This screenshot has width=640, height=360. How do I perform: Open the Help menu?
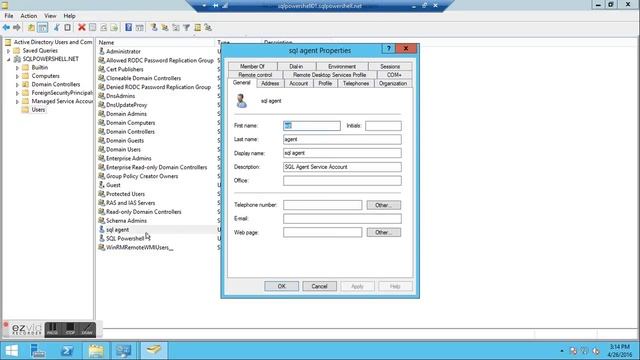point(69,16)
